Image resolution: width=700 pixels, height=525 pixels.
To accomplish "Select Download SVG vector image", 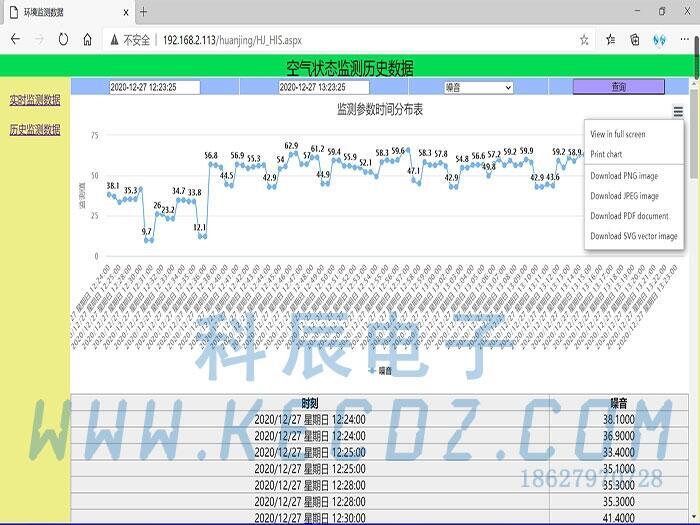I will click(x=633, y=236).
